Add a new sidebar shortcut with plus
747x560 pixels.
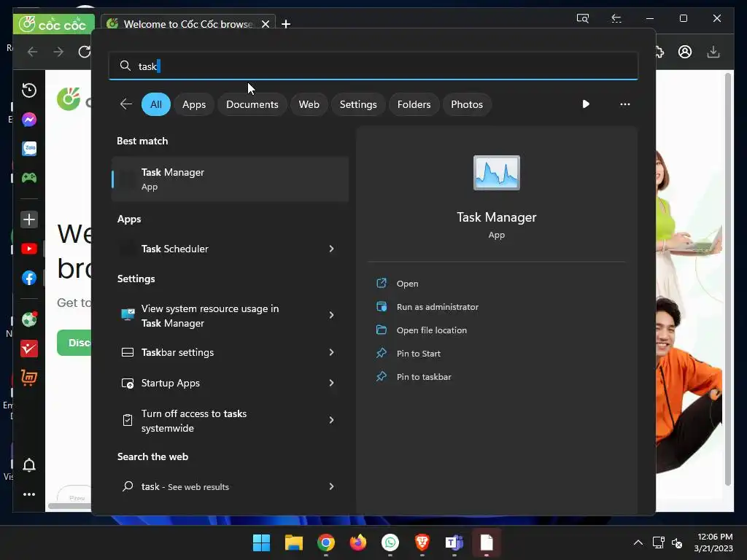29,219
